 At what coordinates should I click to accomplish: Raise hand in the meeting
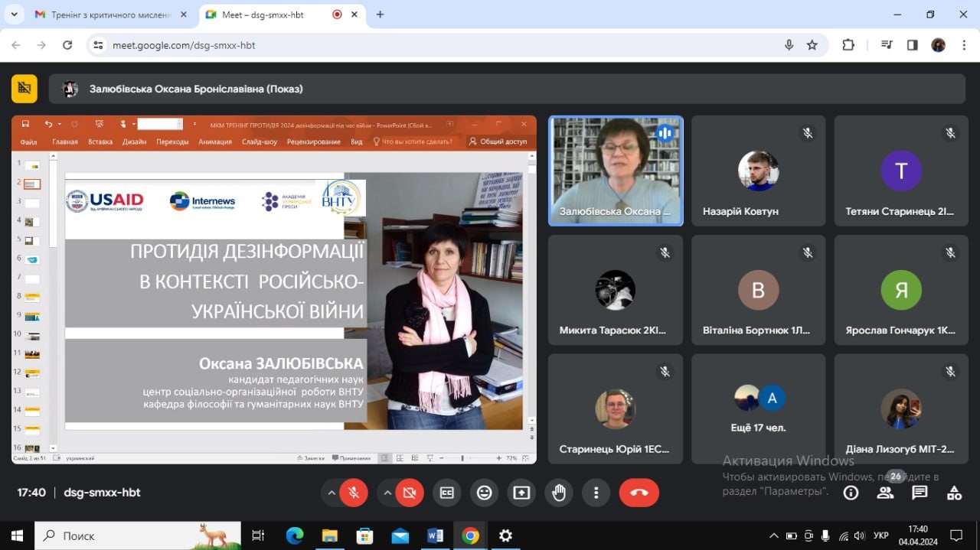(559, 493)
